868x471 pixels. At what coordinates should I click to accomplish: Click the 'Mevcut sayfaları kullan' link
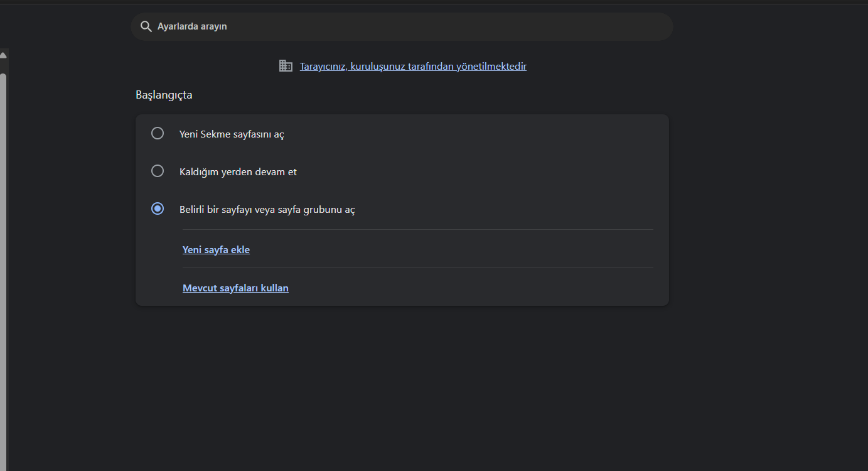[235, 288]
